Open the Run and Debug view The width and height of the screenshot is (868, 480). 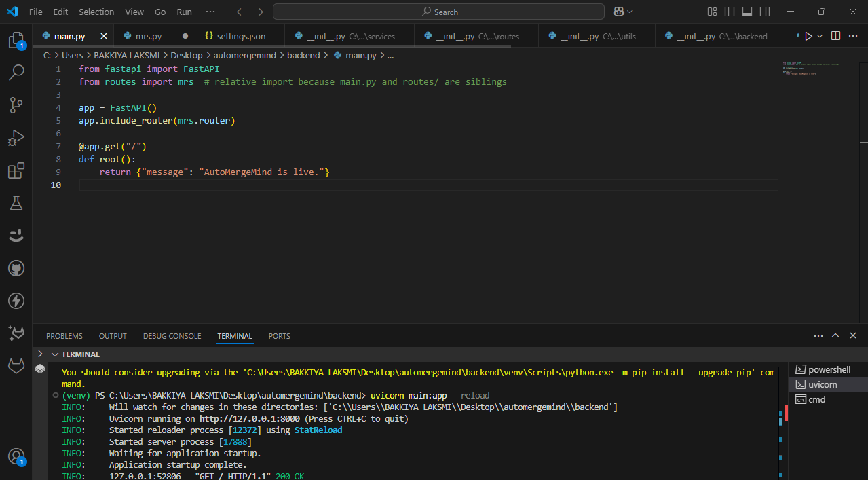tap(16, 138)
